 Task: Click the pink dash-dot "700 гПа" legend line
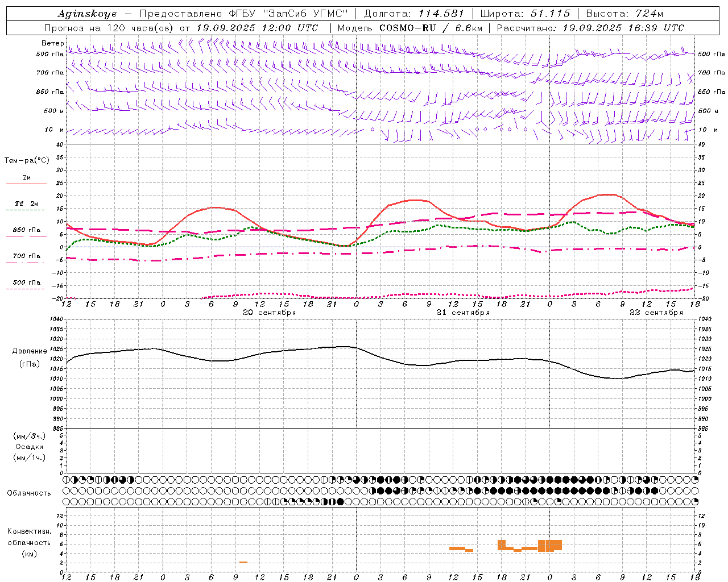[x=26, y=263]
